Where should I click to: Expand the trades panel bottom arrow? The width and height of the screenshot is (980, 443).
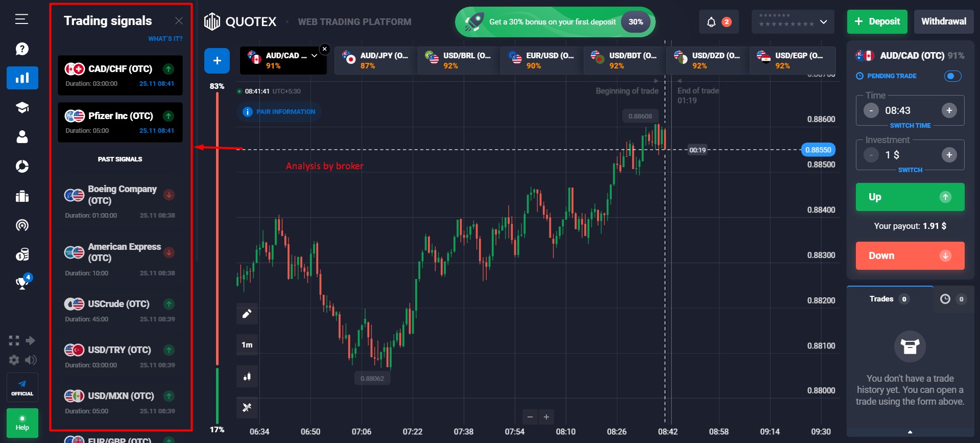click(x=910, y=432)
